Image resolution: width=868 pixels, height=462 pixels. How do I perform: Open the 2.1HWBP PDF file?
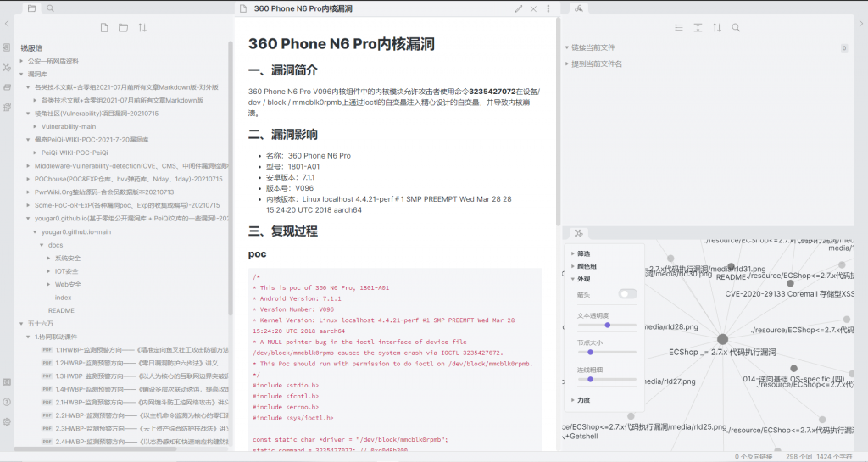135,403
